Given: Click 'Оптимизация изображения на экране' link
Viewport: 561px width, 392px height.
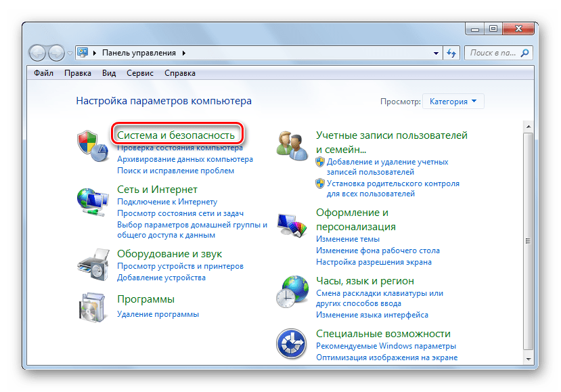Looking at the screenshot, I should tap(387, 357).
